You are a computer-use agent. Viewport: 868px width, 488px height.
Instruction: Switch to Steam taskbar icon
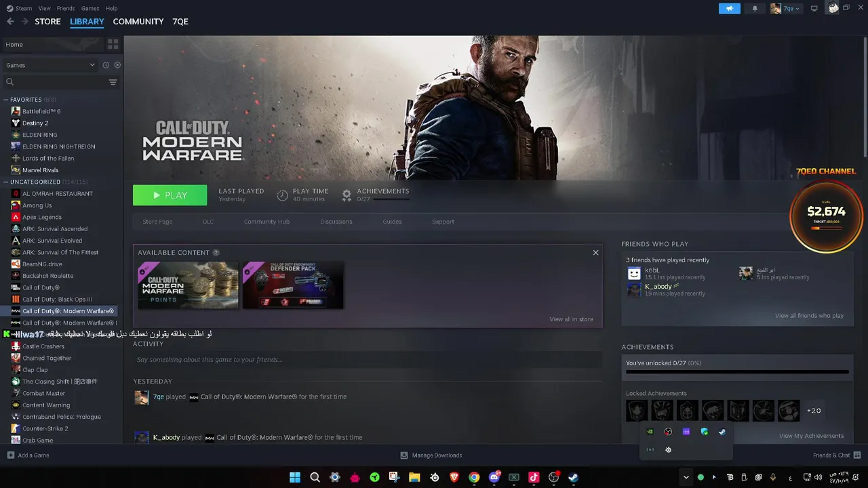574,477
